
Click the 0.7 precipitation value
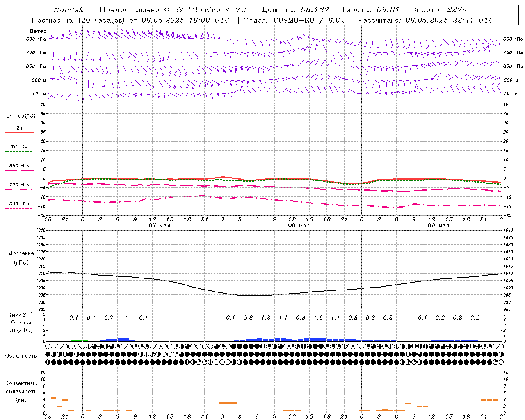(x=109, y=317)
